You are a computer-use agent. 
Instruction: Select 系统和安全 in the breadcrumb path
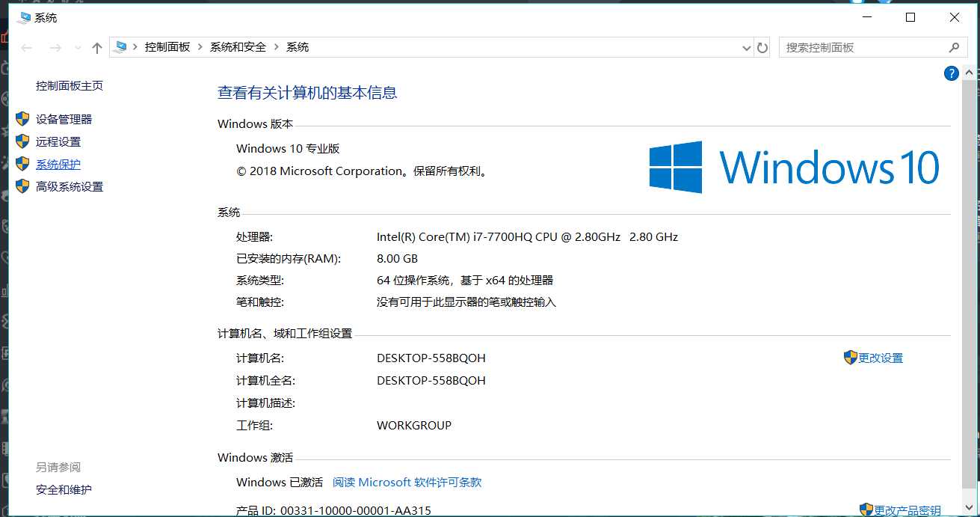(238, 47)
